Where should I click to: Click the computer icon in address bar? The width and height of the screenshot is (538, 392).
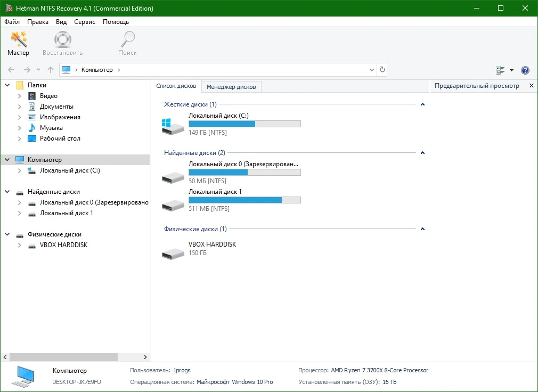coord(66,70)
